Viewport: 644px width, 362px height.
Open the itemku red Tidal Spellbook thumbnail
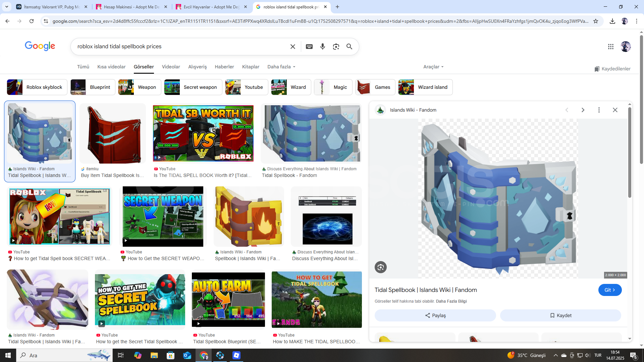click(x=113, y=133)
